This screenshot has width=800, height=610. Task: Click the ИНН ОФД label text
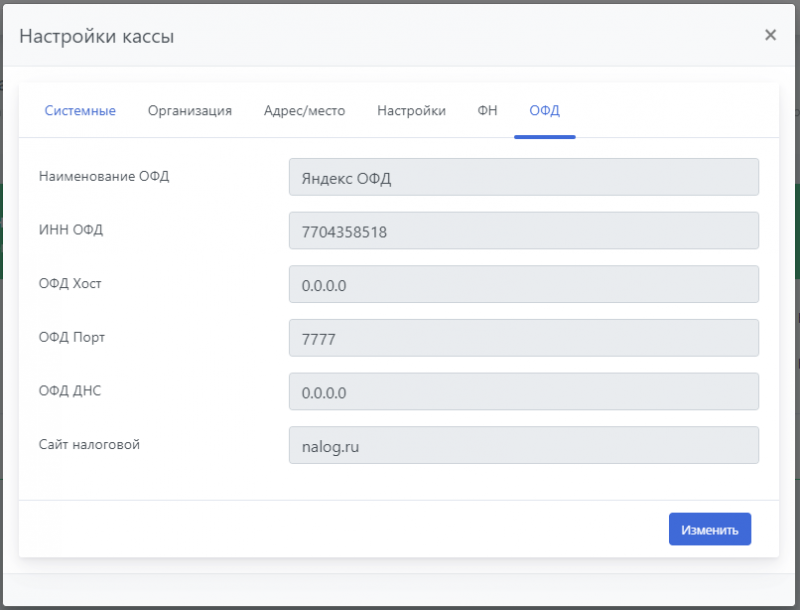(x=71, y=230)
